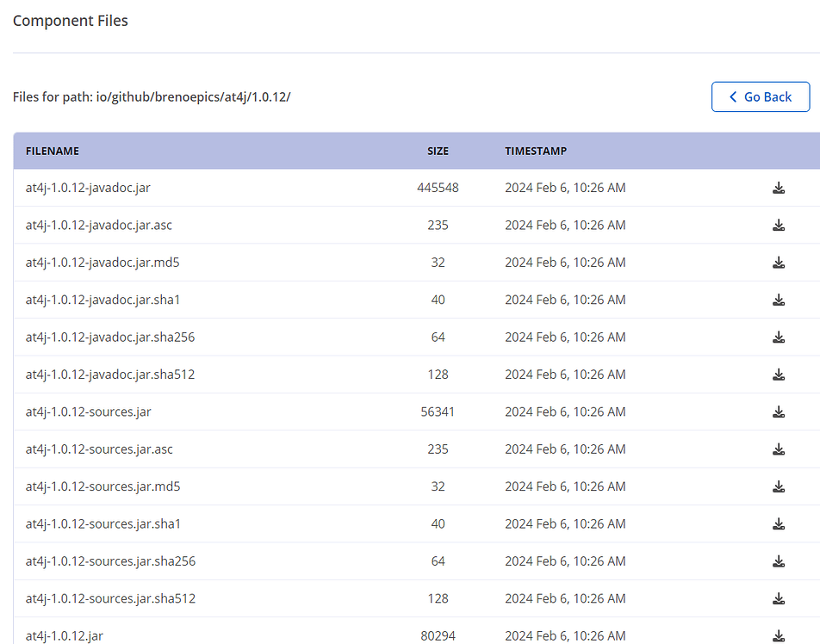Download the main at4j-1.0.12.jar

[779, 635]
